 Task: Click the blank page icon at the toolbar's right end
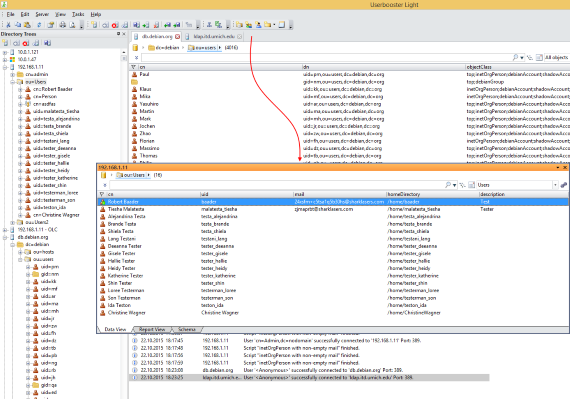pos(282,25)
